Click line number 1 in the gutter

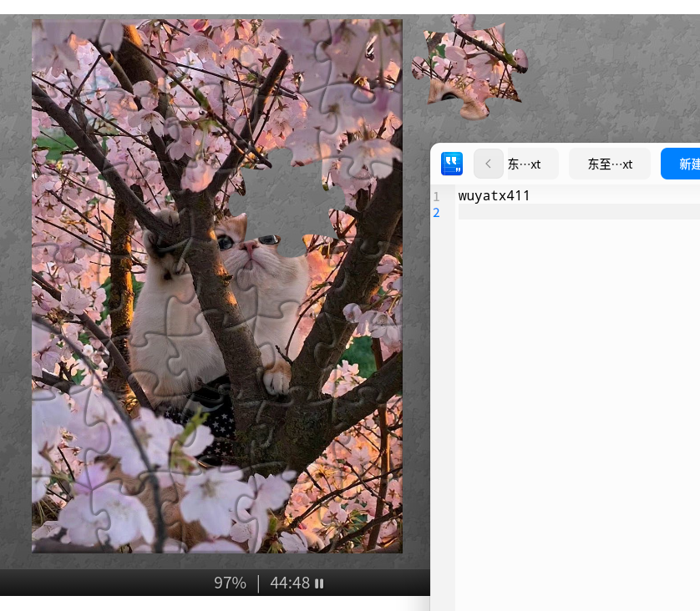click(x=436, y=196)
